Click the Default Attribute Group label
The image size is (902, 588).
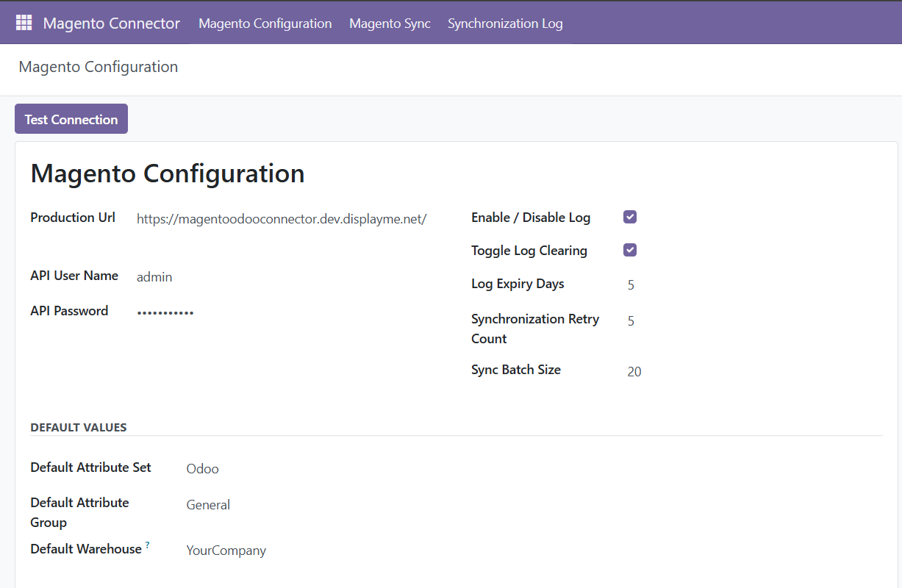[x=80, y=512]
